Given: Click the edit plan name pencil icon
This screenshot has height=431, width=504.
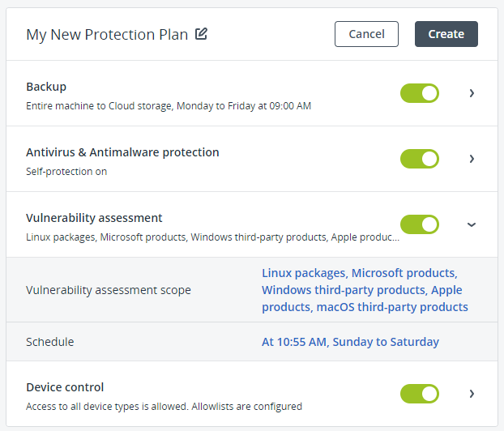Looking at the screenshot, I should click(x=202, y=34).
